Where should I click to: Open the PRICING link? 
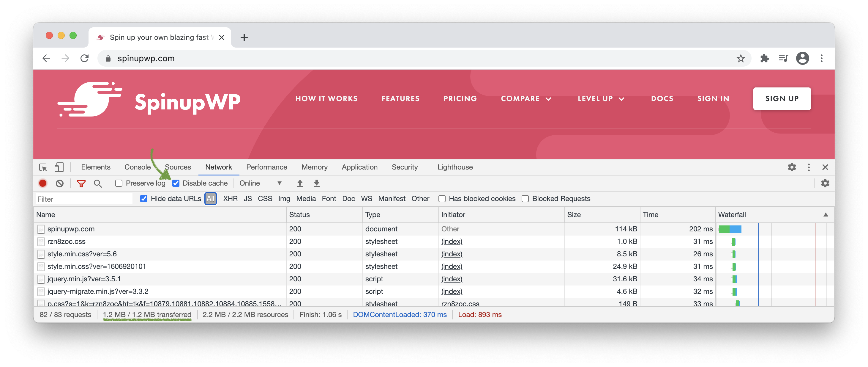460,99
